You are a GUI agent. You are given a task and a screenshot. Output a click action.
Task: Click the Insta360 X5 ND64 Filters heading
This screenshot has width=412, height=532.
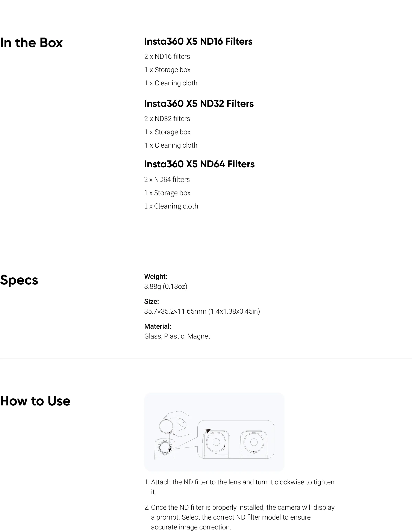[199, 164]
